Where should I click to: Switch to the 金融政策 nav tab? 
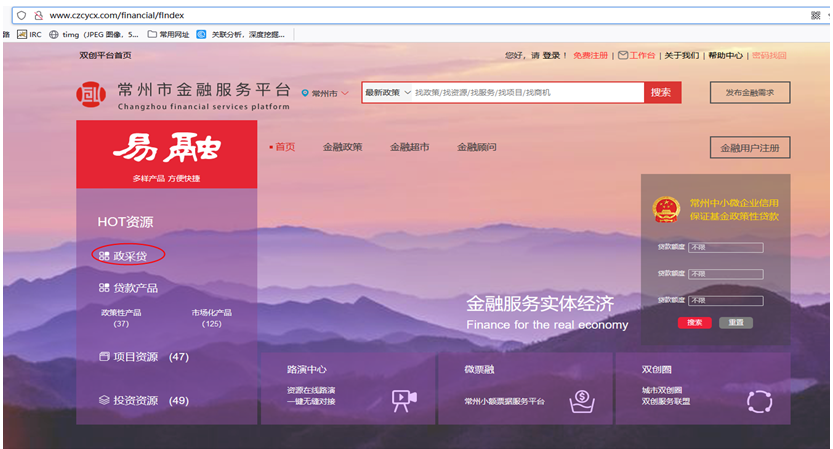coord(342,147)
